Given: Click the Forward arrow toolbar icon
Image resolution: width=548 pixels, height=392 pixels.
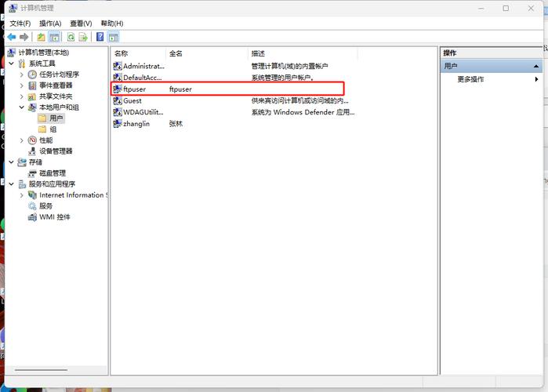Looking at the screenshot, I should (x=24, y=37).
